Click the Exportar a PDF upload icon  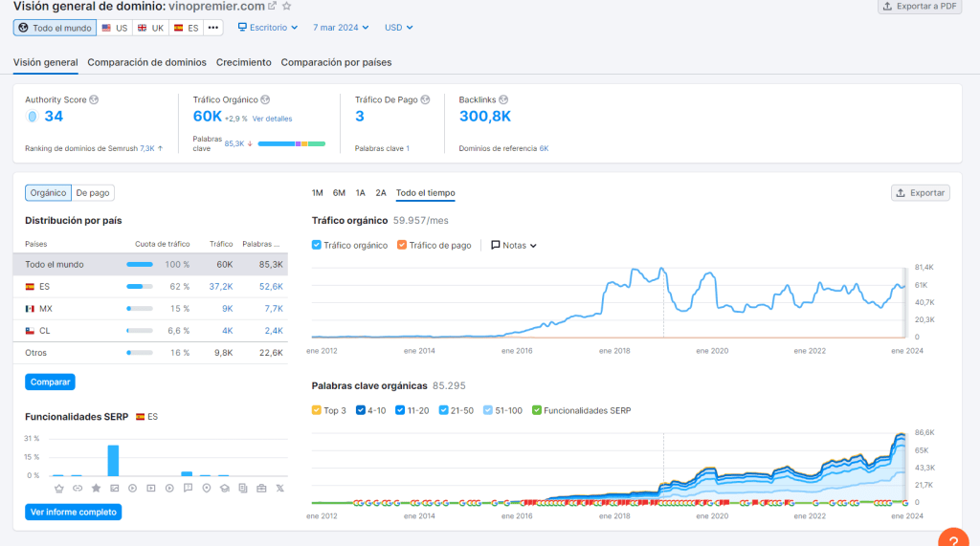coord(887,7)
